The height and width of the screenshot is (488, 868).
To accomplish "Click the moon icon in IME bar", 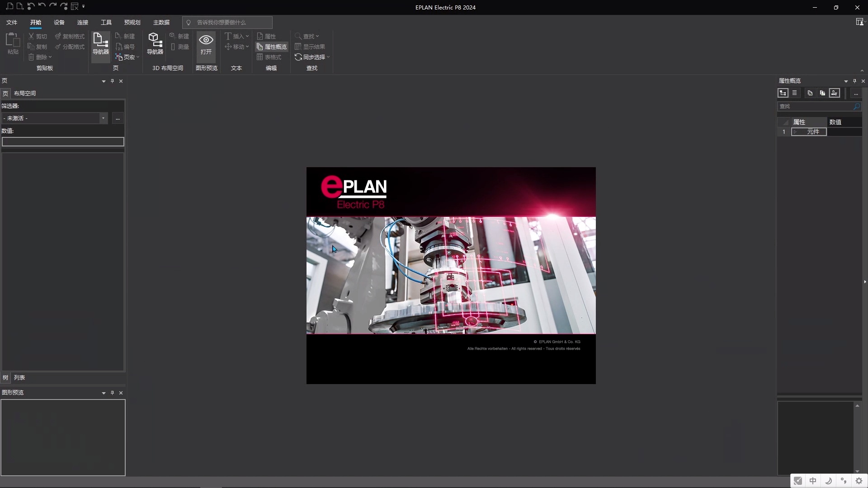I will [x=828, y=481].
